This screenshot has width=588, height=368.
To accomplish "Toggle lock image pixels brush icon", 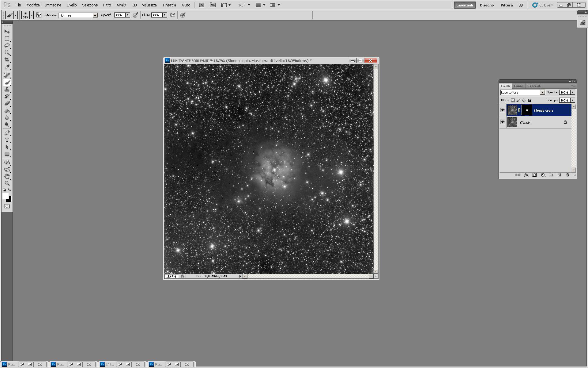I will (518, 100).
